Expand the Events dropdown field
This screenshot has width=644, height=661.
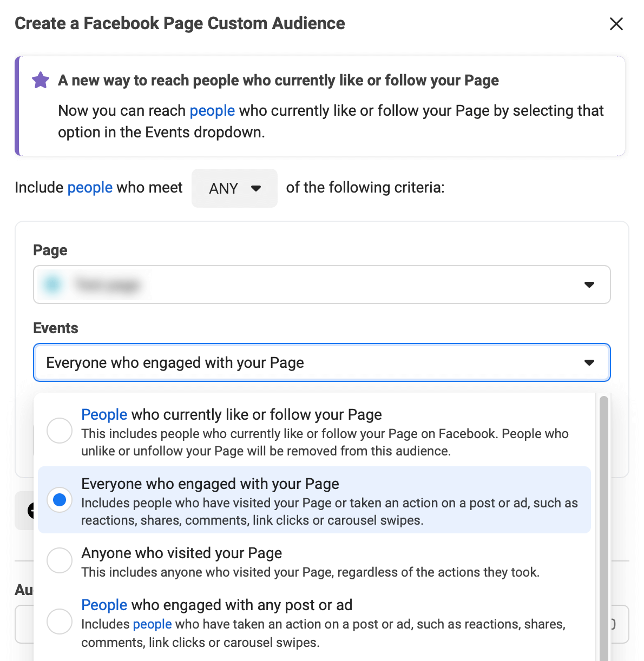click(x=322, y=362)
